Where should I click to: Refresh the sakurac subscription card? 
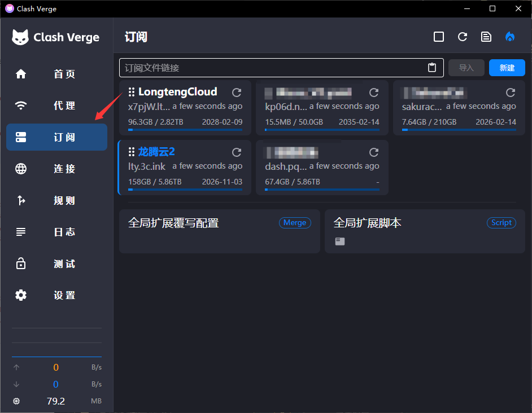coord(511,93)
